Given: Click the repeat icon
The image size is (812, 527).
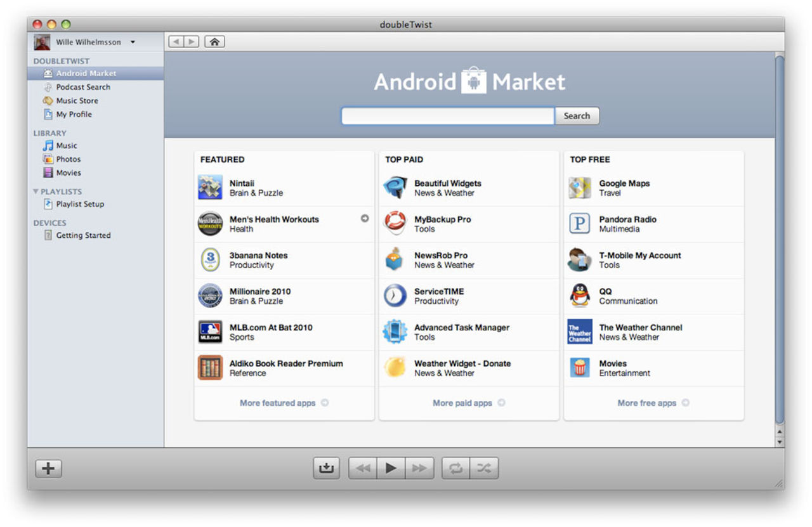Looking at the screenshot, I should click(456, 467).
